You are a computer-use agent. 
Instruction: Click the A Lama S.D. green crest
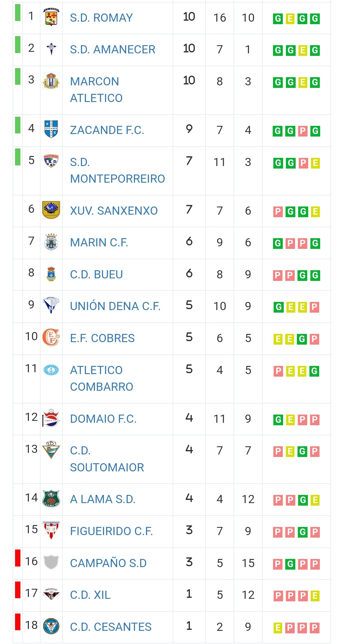[51, 498]
